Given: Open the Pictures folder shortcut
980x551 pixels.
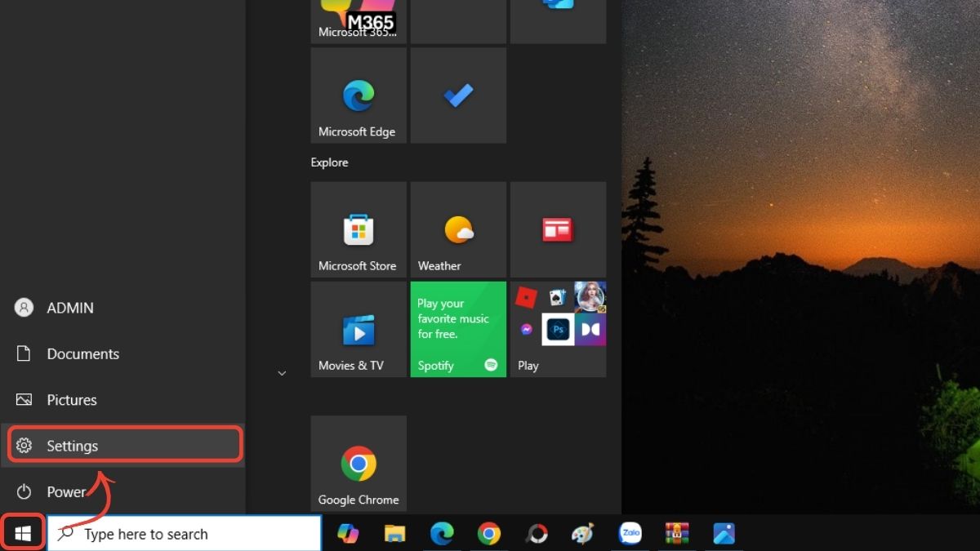Looking at the screenshot, I should (123, 400).
